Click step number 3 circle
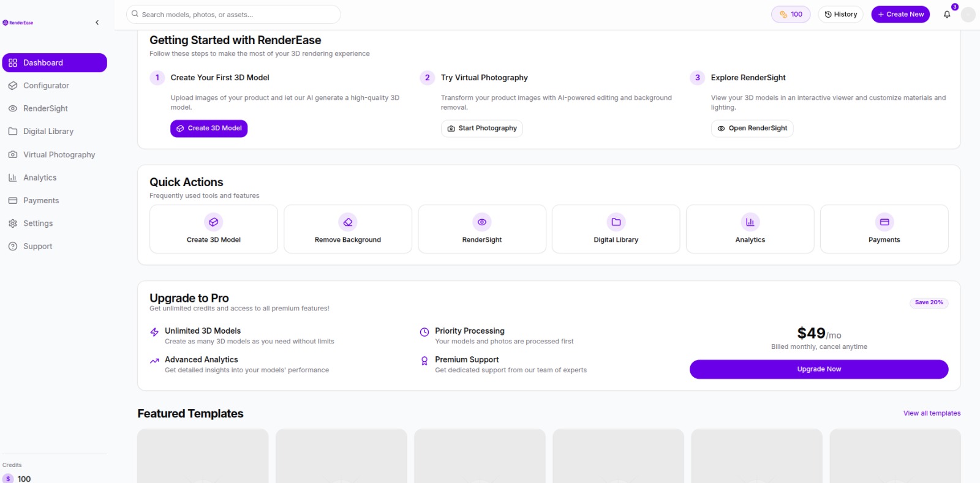This screenshot has width=980, height=483. (x=698, y=78)
